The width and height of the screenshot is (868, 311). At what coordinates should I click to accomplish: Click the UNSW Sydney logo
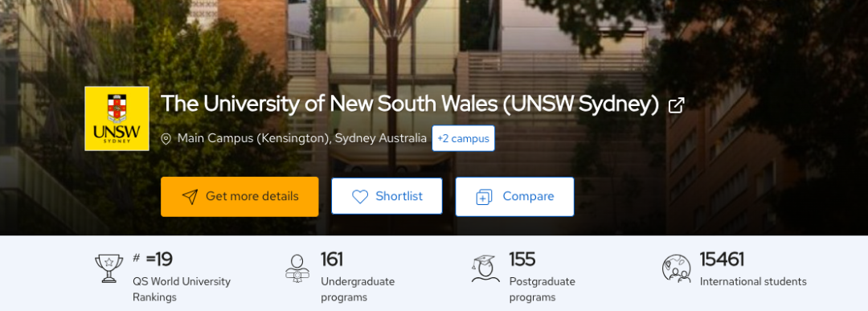(x=117, y=118)
